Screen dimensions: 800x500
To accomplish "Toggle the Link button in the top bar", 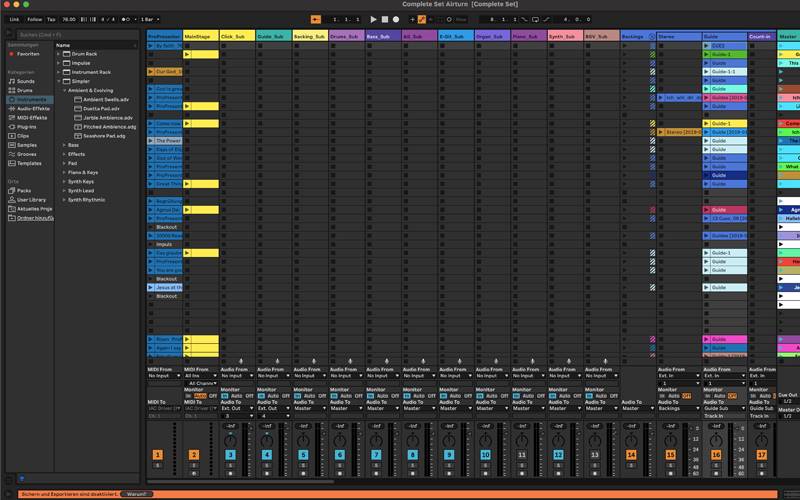I will point(15,19).
